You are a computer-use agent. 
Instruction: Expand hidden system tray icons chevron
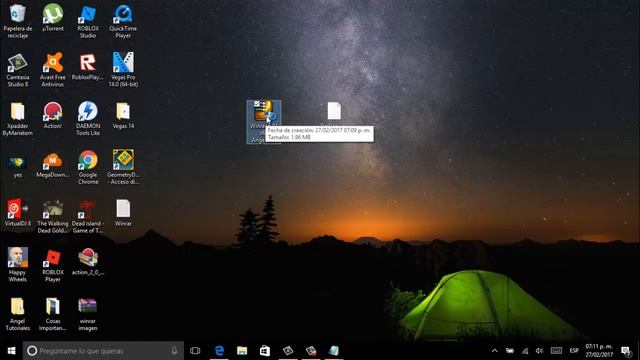495,351
